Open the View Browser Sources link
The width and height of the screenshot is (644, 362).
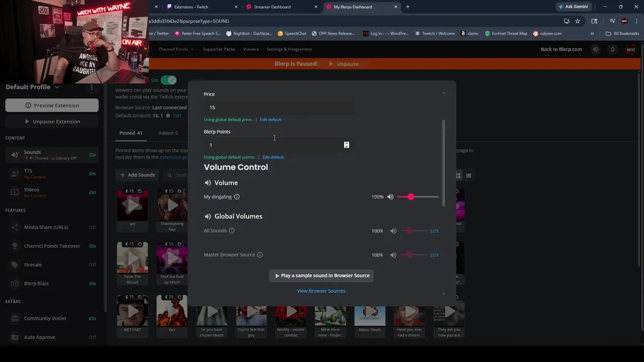click(x=321, y=291)
